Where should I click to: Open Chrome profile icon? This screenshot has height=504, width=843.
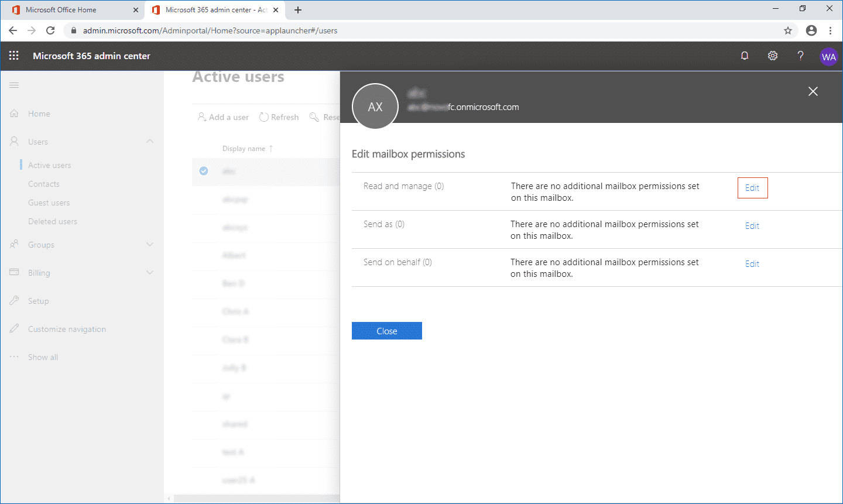[811, 30]
